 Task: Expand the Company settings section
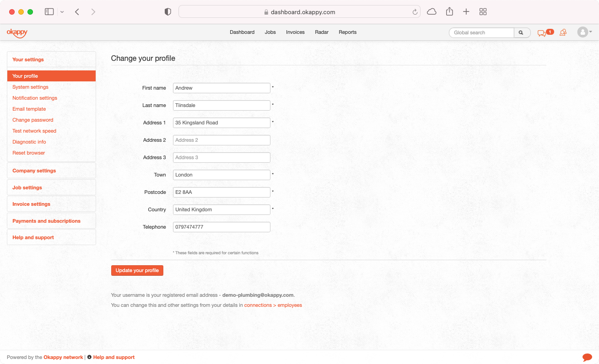click(x=34, y=171)
